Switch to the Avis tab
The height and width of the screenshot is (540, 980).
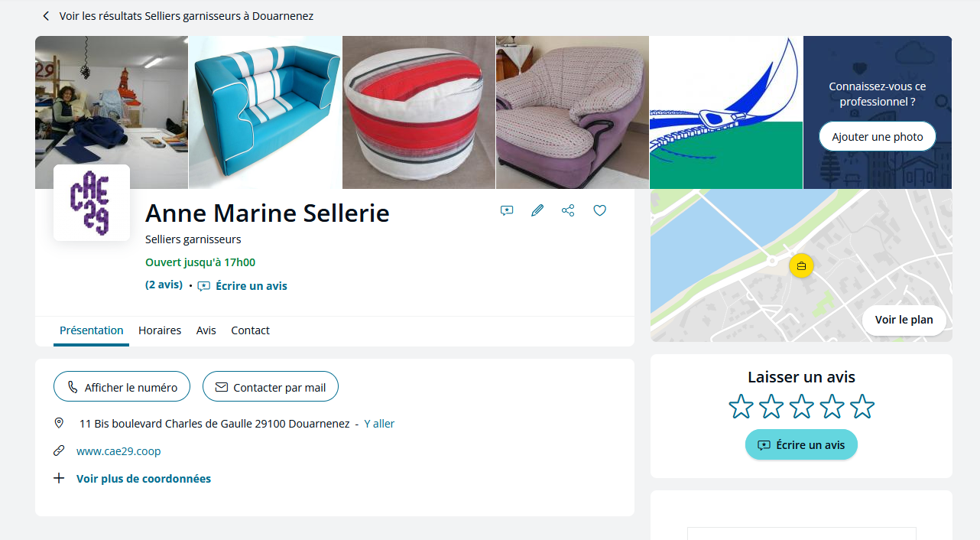(206, 330)
